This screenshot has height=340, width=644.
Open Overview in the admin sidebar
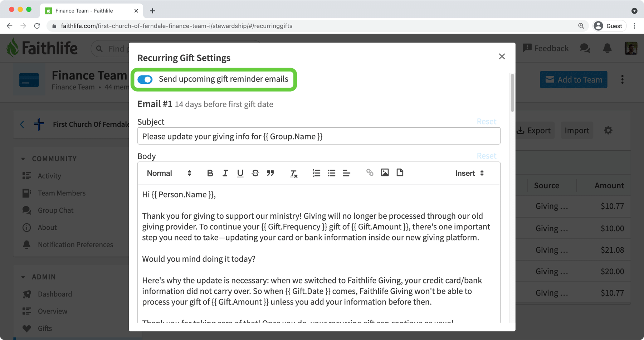tap(53, 311)
